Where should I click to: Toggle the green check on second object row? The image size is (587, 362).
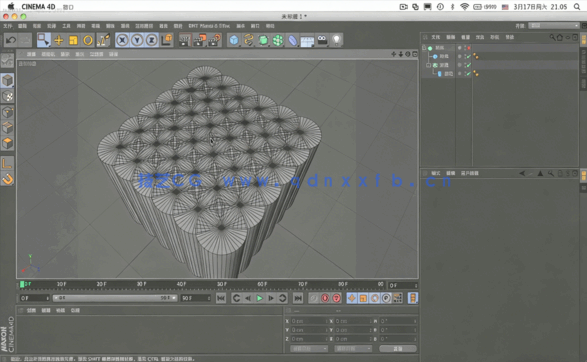[x=469, y=57]
